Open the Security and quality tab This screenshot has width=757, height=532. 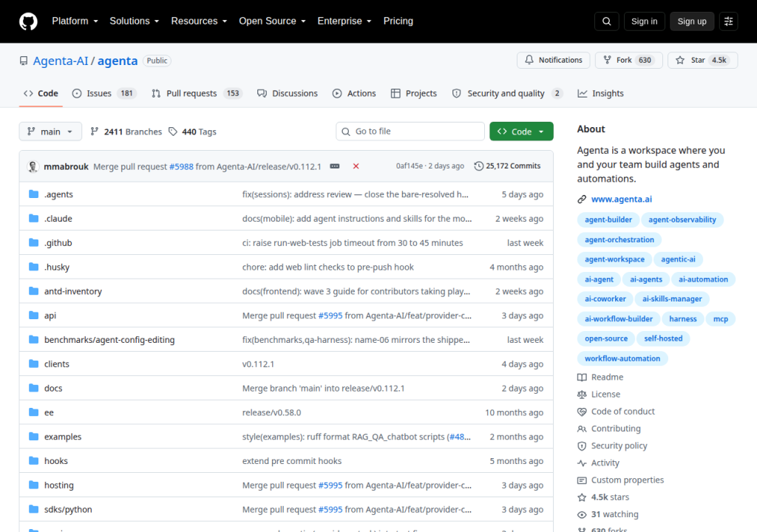point(507,94)
